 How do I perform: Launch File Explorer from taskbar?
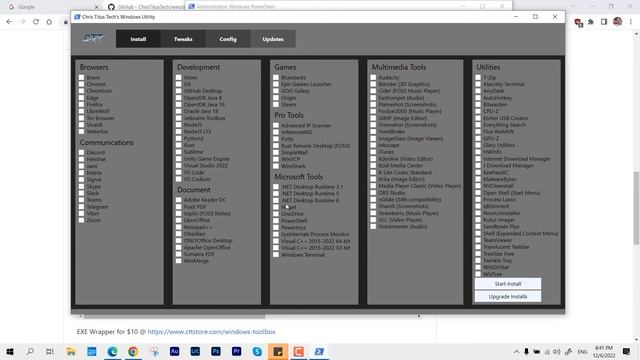click(71, 351)
